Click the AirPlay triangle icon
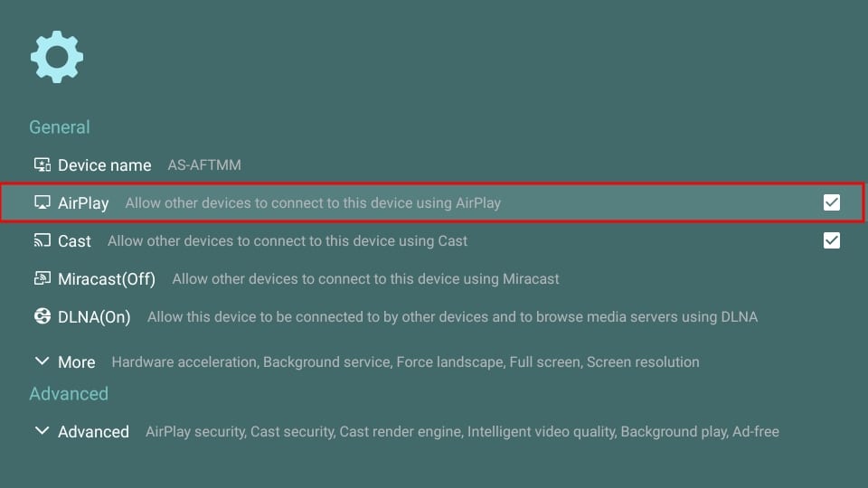 [42, 202]
